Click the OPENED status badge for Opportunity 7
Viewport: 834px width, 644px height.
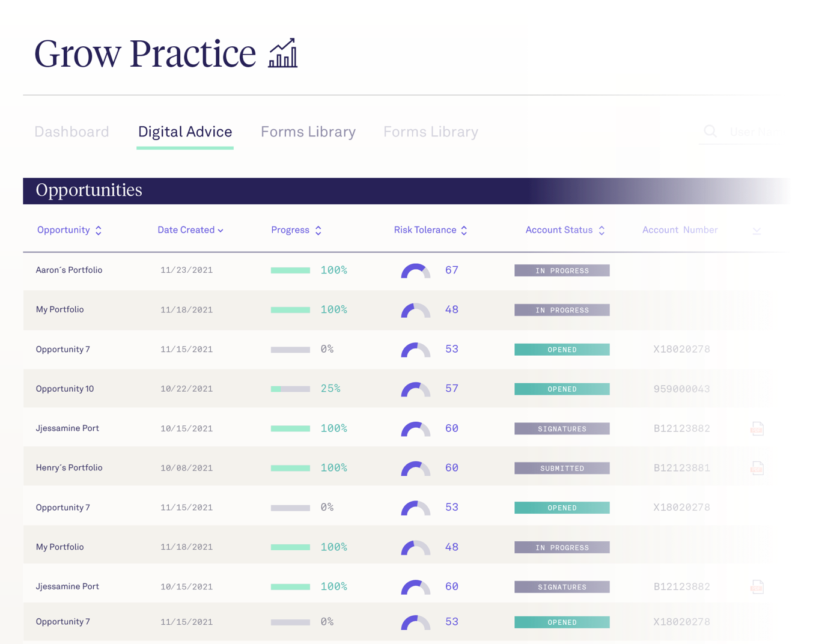[x=561, y=349]
